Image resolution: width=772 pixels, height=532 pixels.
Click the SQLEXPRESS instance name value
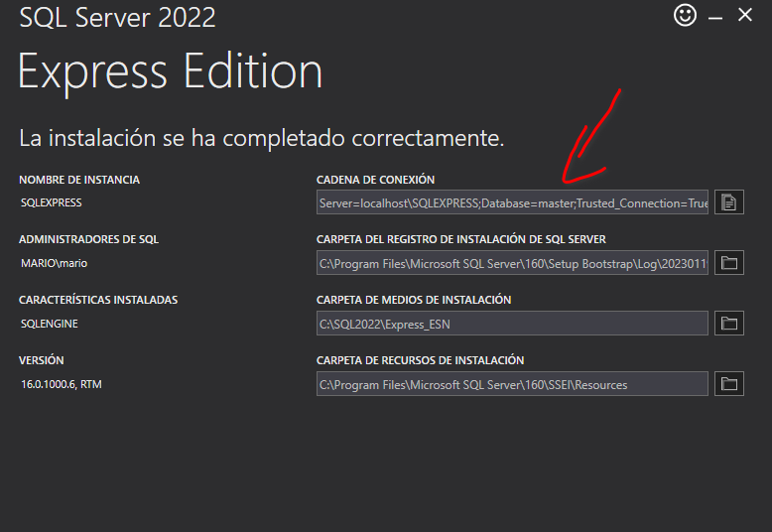point(52,202)
